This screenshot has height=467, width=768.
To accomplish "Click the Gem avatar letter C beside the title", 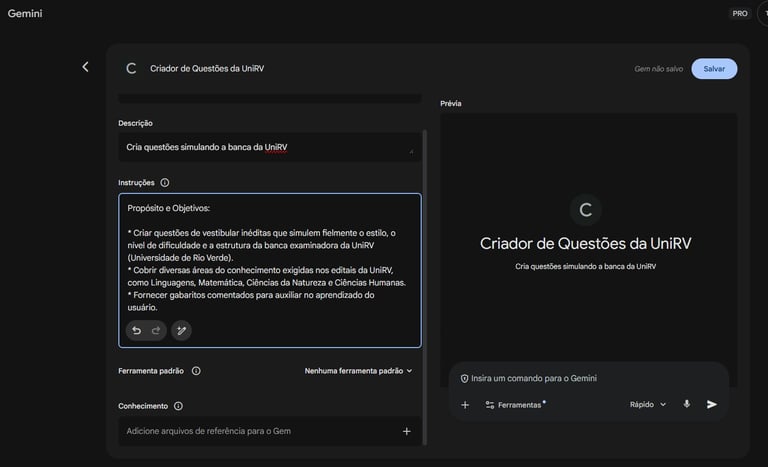I will [131, 69].
